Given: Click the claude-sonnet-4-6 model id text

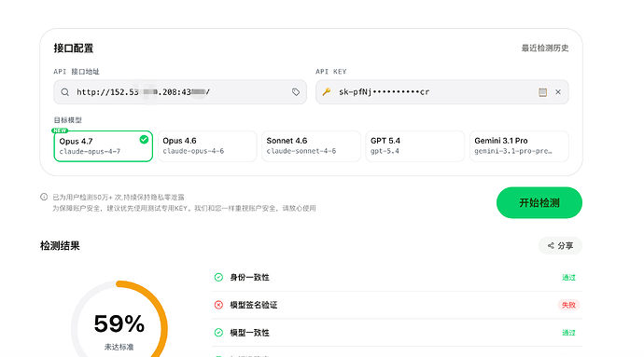Looking at the screenshot, I should coord(301,151).
